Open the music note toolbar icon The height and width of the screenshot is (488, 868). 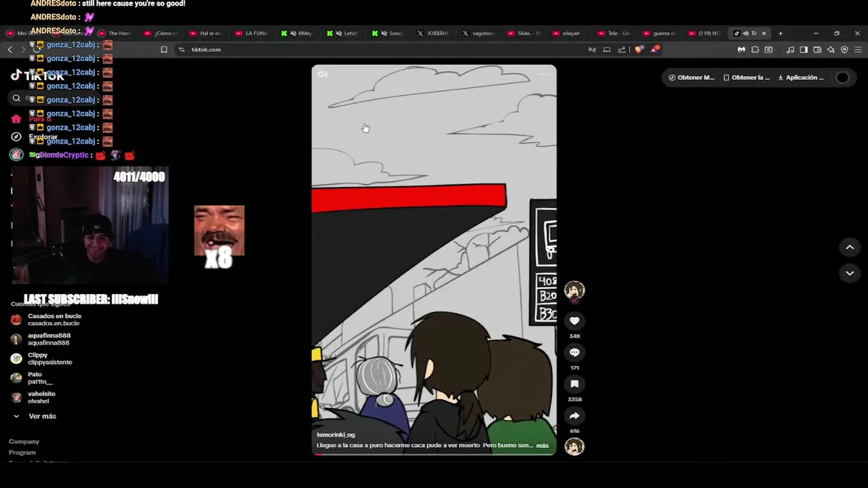[790, 49]
